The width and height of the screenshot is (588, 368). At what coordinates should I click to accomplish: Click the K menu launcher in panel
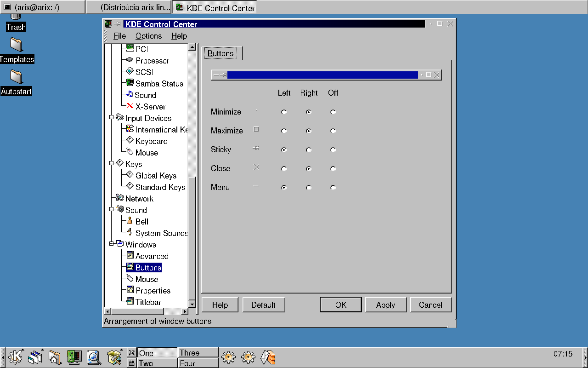point(16,357)
